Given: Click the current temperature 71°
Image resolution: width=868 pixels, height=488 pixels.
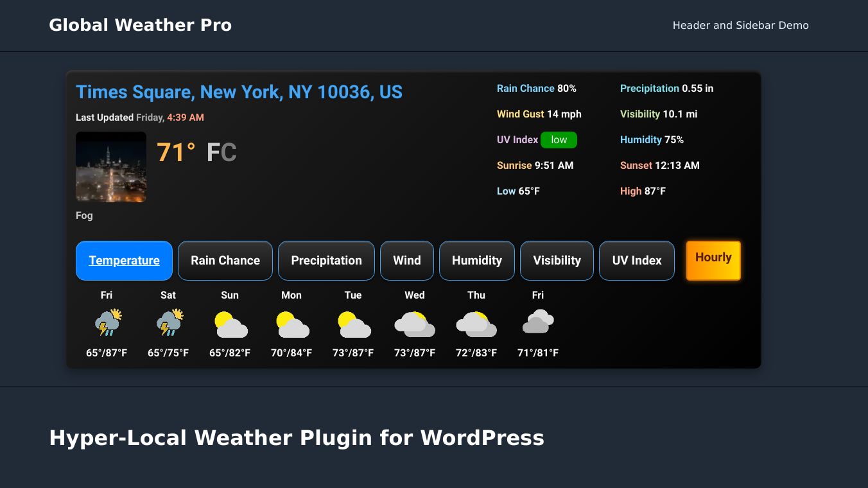Looking at the screenshot, I should (176, 153).
